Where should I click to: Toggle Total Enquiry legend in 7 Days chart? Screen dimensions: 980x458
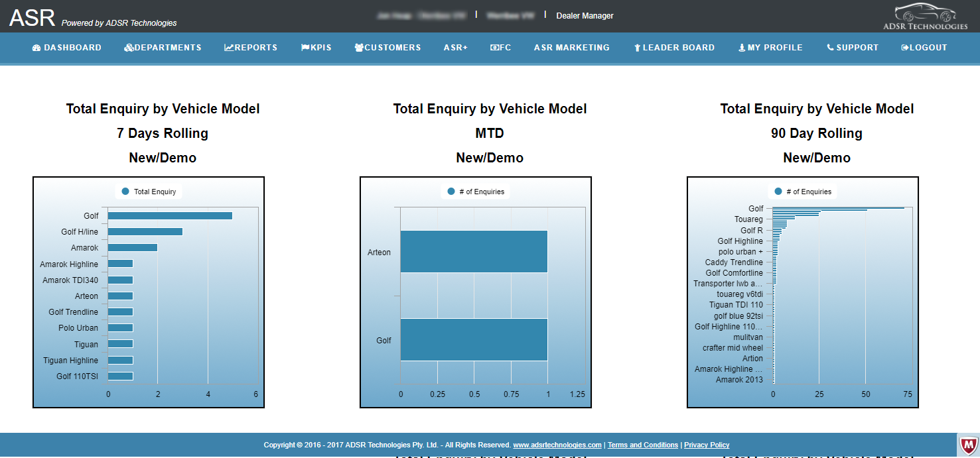pos(149,192)
